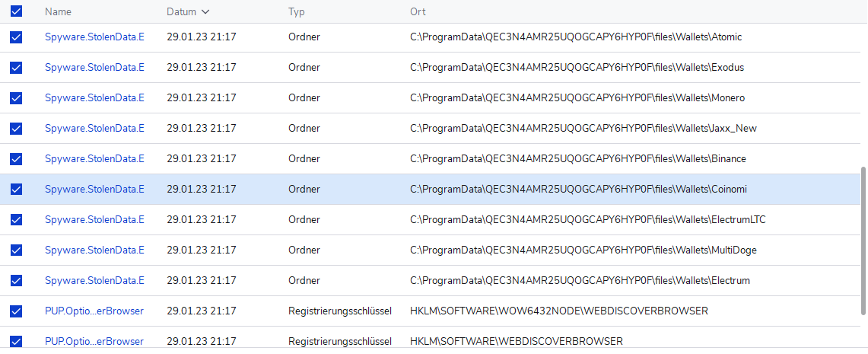
Task: Sort by the Name column header
Action: [58, 11]
